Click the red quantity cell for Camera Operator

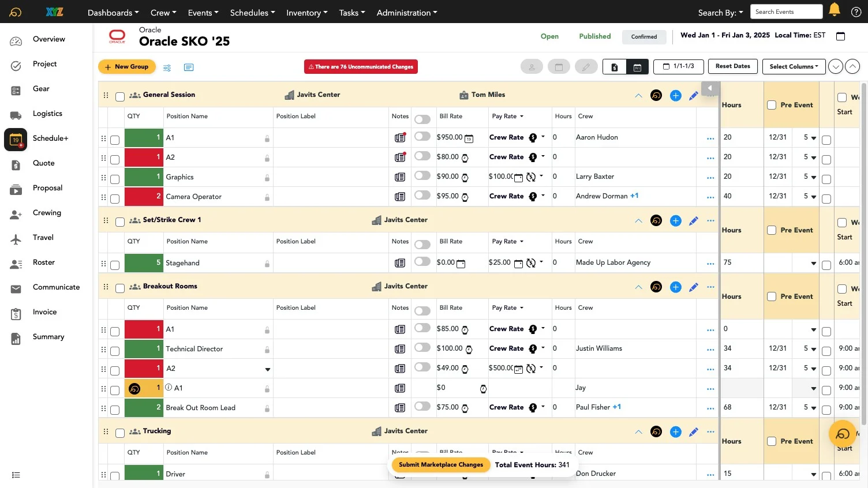click(144, 197)
